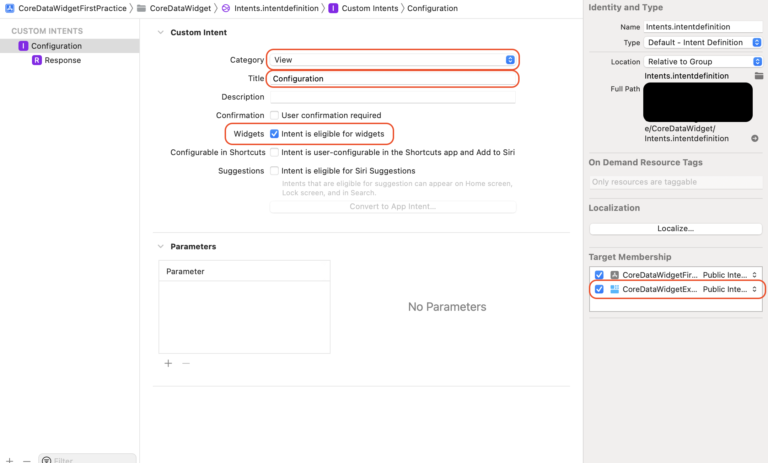Open the Category View dropdown

coord(393,59)
